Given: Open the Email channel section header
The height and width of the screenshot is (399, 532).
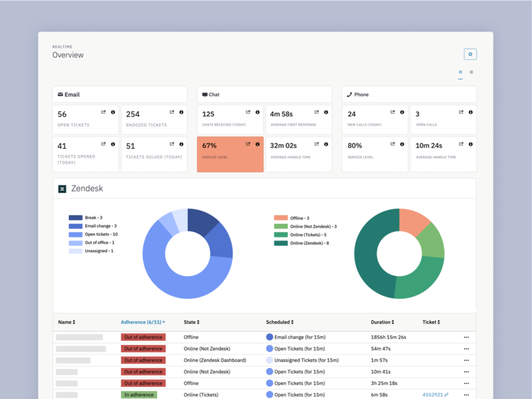Looking at the screenshot, I should [120, 95].
